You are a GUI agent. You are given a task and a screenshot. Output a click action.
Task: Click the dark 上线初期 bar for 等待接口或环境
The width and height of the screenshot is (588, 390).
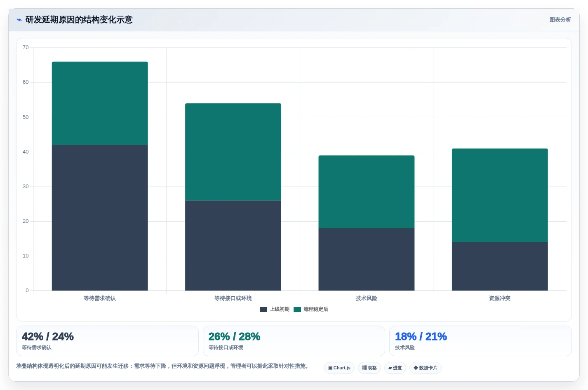pos(233,246)
